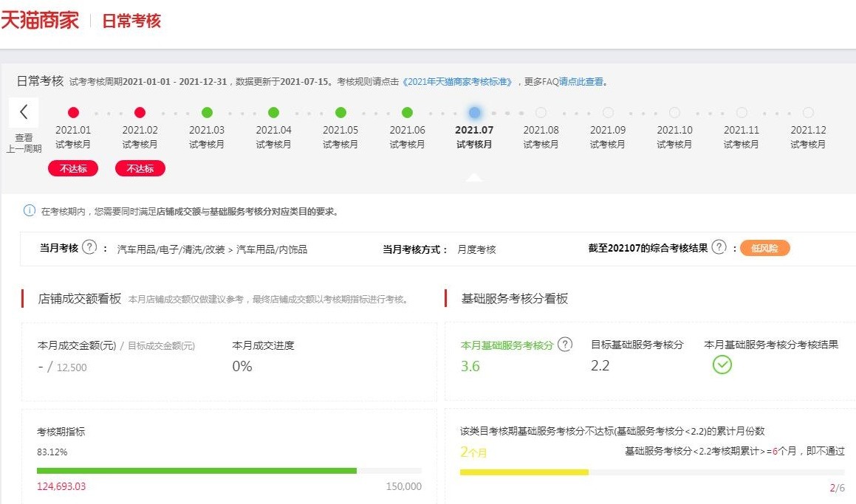Viewport: 856px width, 504px height.
Task: Click the 2021.07 blue timeline dot
Action: pyautogui.click(x=474, y=113)
